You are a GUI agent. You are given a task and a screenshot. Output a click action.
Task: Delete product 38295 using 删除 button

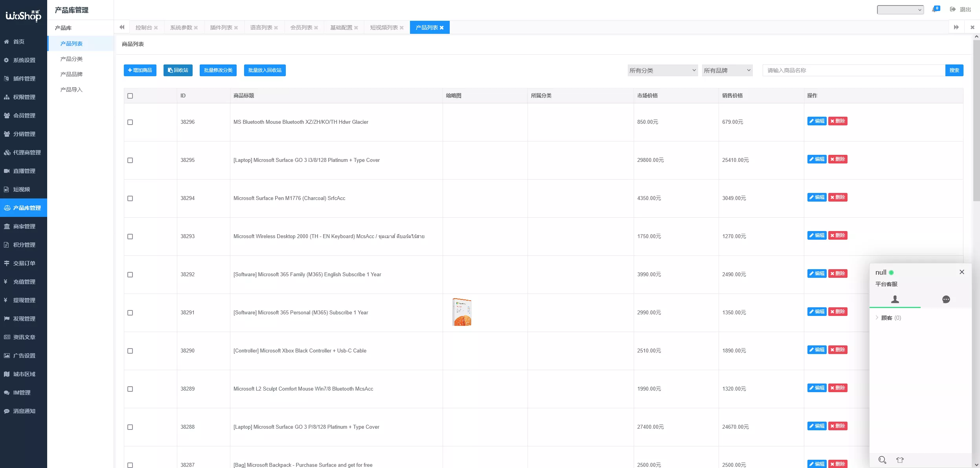[837, 159]
